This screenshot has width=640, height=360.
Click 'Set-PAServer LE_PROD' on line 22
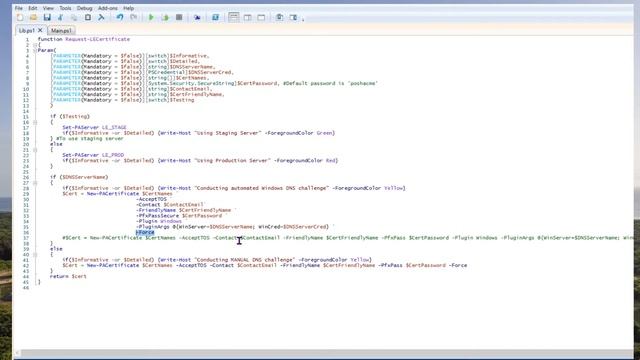pyautogui.click(x=93, y=155)
